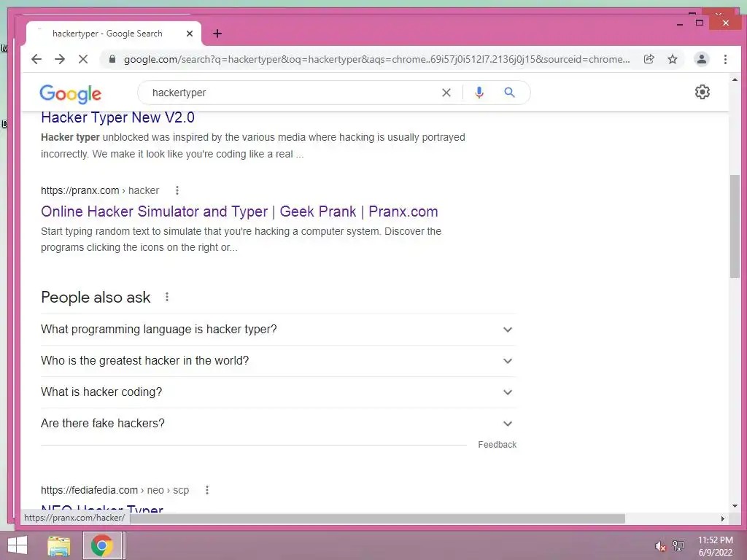Image resolution: width=747 pixels, height=560 pixels.
Task: Submit search with magnifier icon
Action: [x=509, y=93]
